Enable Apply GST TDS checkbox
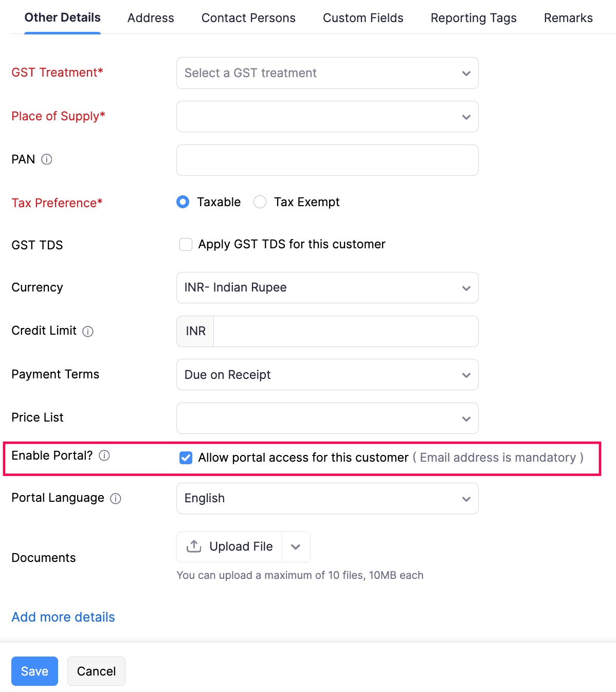Screen dimensions: 616x692 [x=186, y=244]
